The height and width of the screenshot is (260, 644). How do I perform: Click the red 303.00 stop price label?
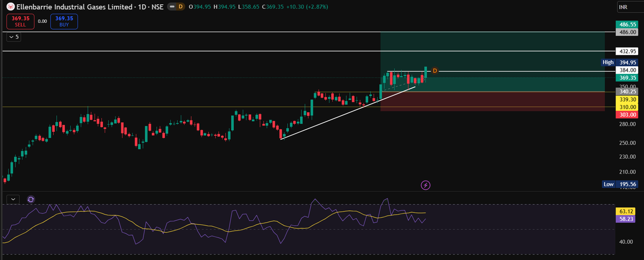pyautogui.click(x=626, y=114)
